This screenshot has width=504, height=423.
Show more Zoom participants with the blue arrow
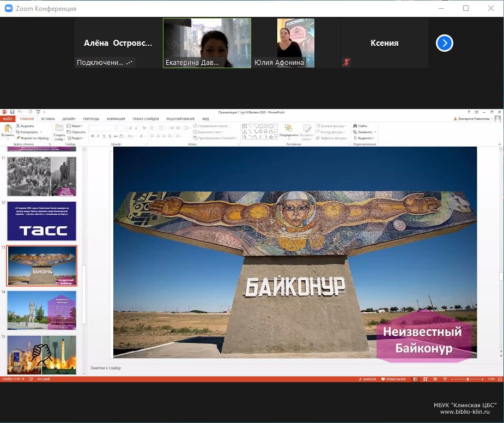tap(445, 43)
